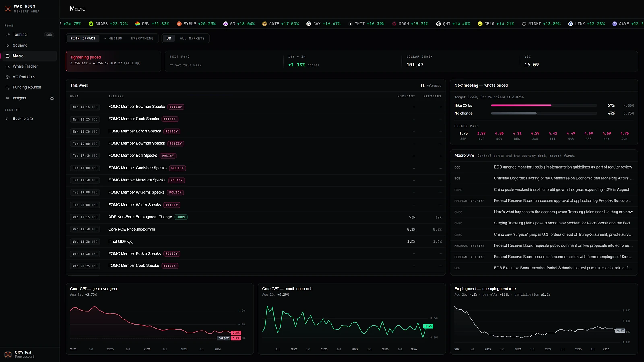Select the US markets filter

click(169, 39)
